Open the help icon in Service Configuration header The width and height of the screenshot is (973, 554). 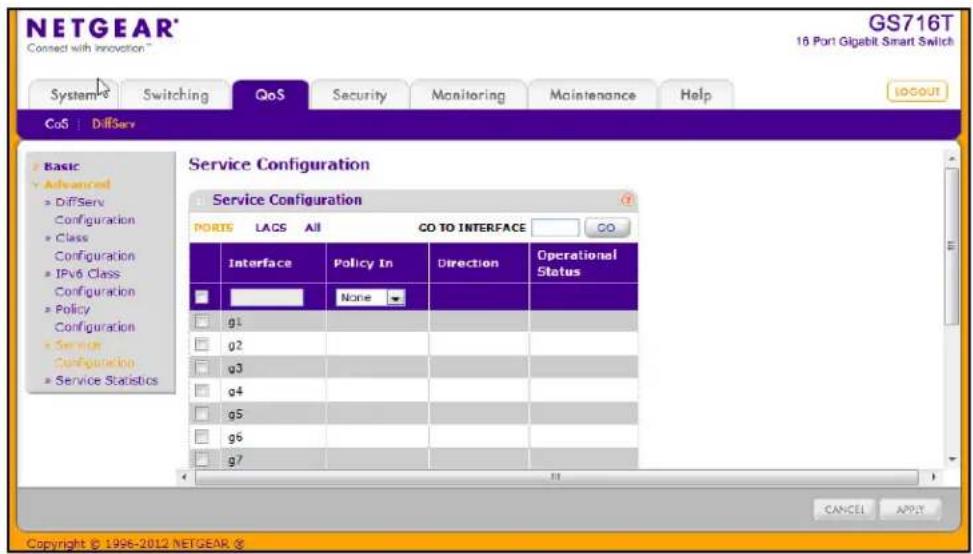pyautogui.click(x=626, y=200)
